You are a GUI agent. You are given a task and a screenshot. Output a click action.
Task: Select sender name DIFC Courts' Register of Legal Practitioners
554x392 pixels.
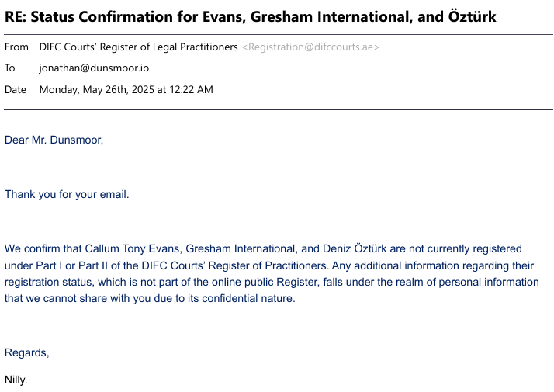tap(138, 47)
